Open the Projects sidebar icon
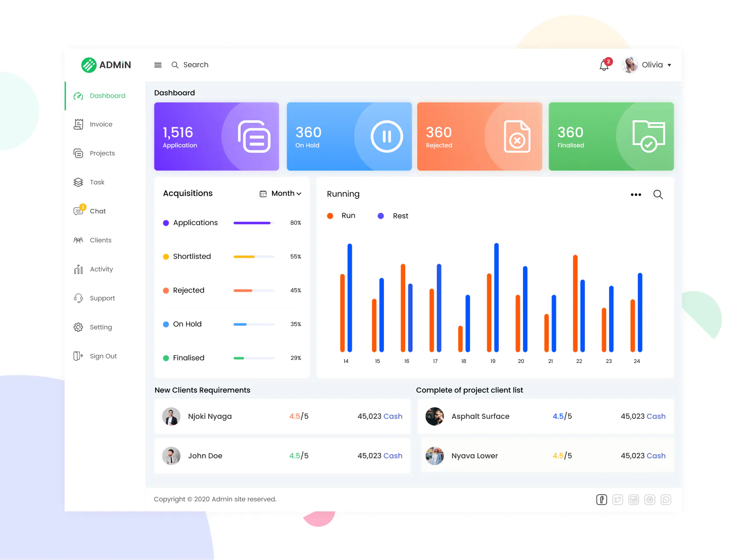 (78, 153)
